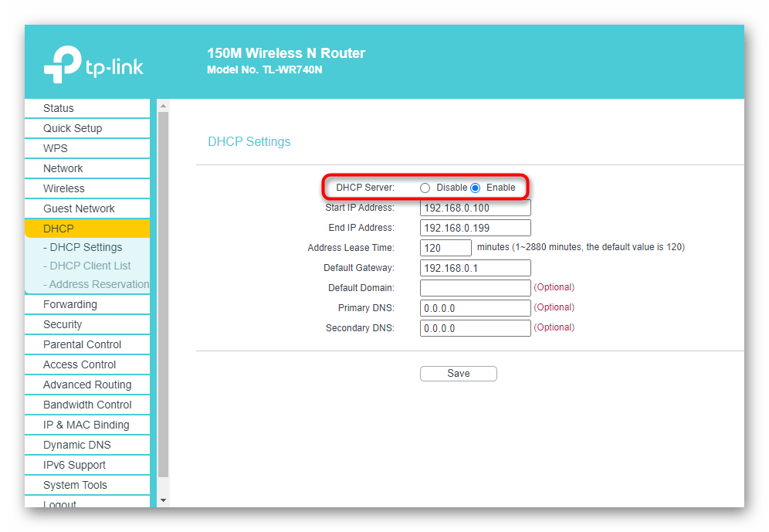
Task: Click the scroll up arrow in sidebar
Action: click(x=162, y=106)
